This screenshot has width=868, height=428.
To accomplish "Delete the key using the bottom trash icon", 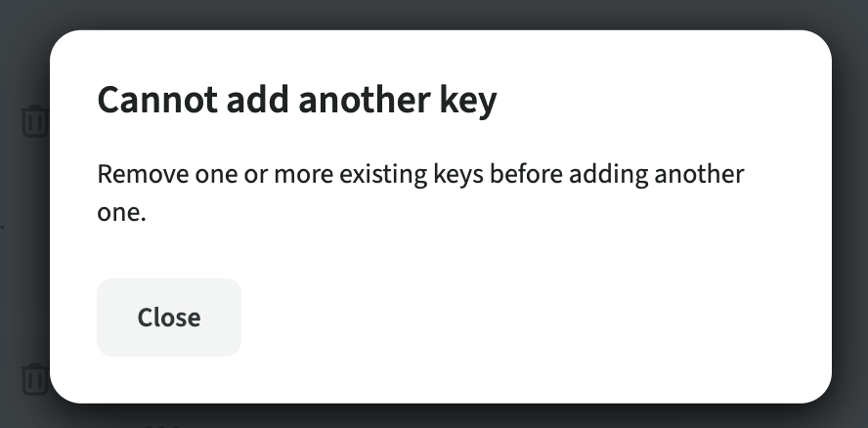I will [x=34, y=378].
